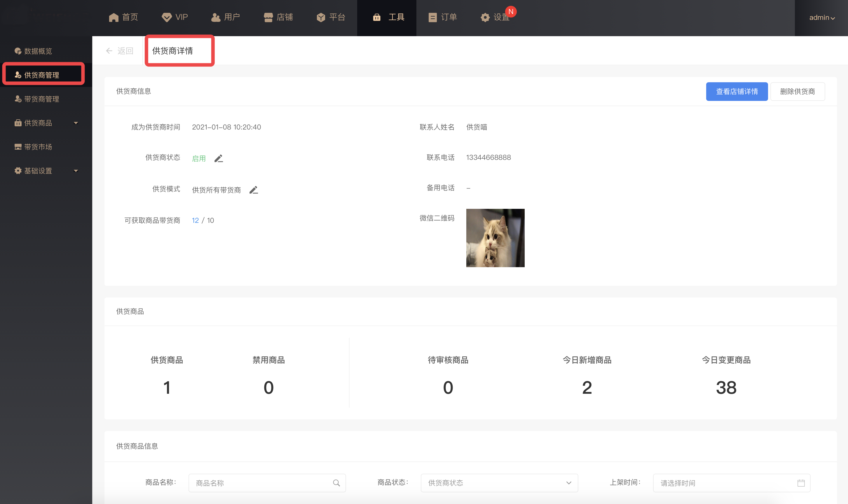Click the blue 12 带货商 count link
This screenshot has height=504, width=848.
(195, 220)
